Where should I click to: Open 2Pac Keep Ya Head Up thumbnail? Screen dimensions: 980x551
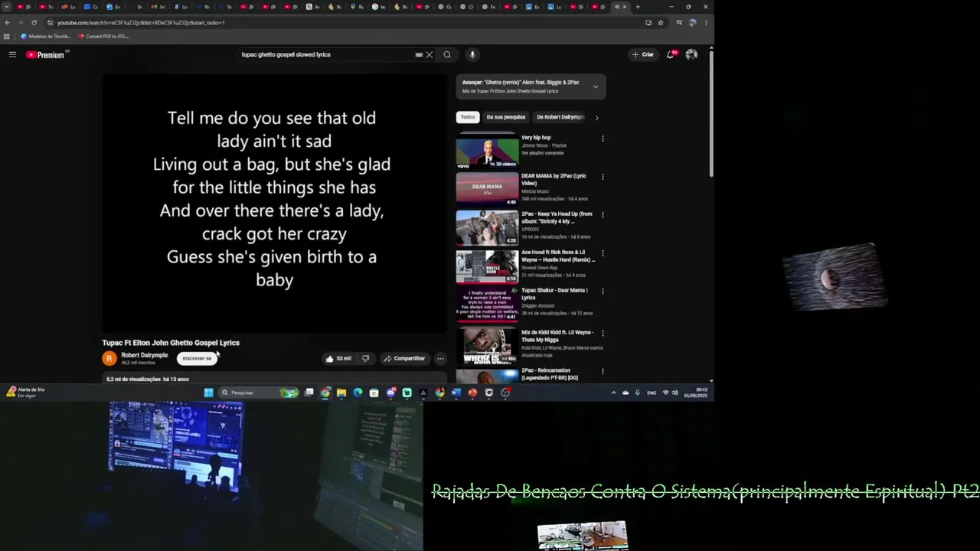click(x=487, y=227)
